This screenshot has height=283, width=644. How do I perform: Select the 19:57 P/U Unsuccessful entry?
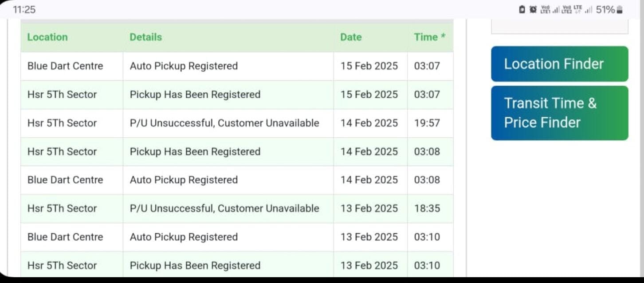pyautogui.click(x=224, y=123)
